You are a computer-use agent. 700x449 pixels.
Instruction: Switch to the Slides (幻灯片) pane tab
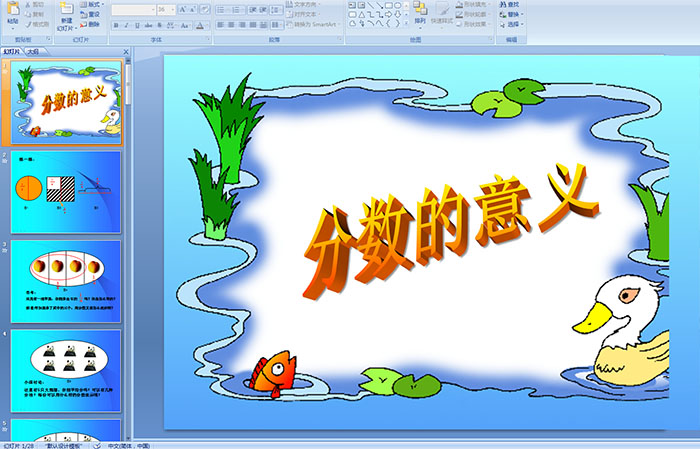click(12, 52)
